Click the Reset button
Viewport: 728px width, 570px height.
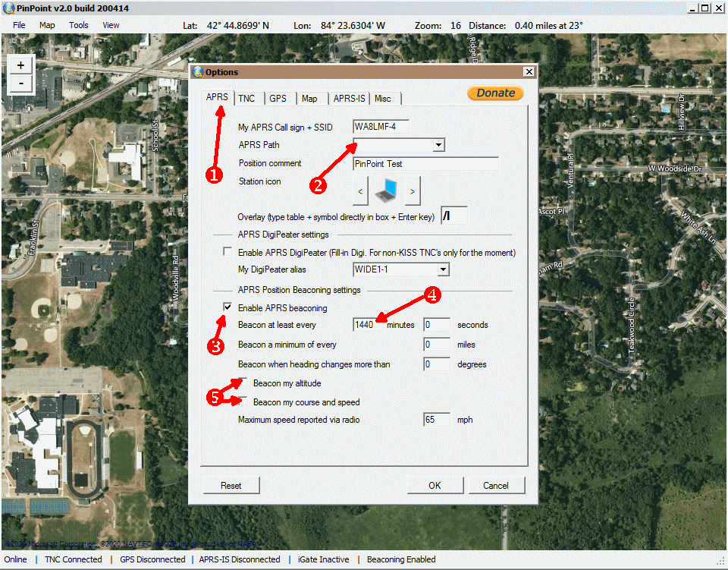pyautogui.click(x=231, y=486)
